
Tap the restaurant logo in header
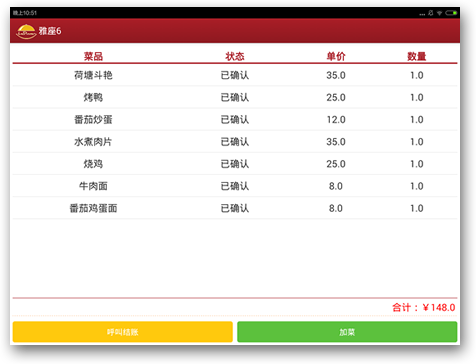coord(26,31)
